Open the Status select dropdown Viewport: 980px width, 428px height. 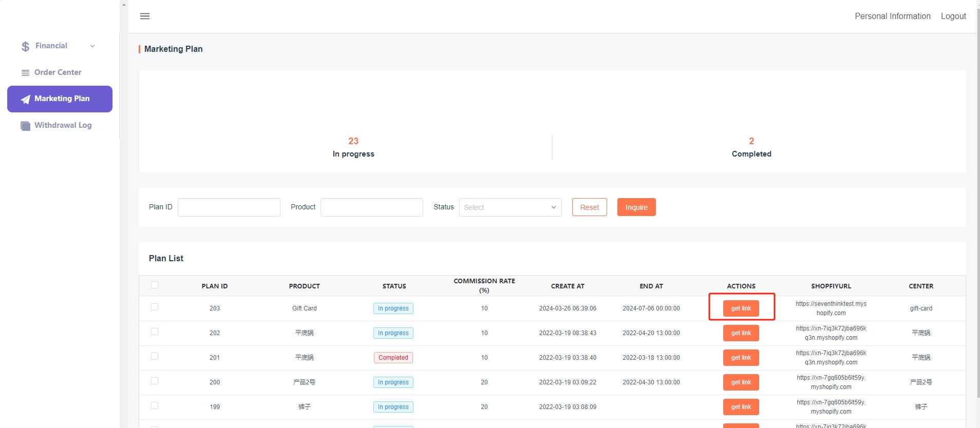(510, 207)
